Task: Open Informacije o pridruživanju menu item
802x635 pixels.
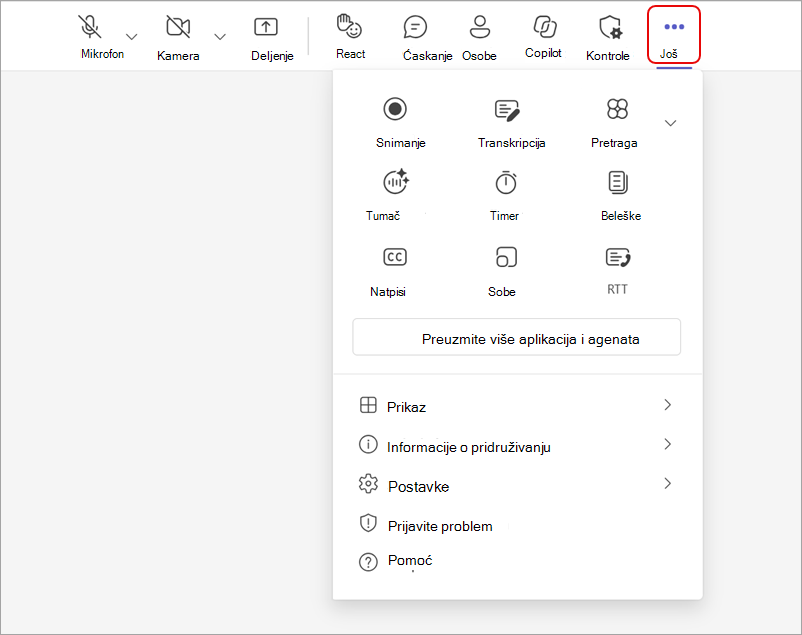Action: pos(517,446)
